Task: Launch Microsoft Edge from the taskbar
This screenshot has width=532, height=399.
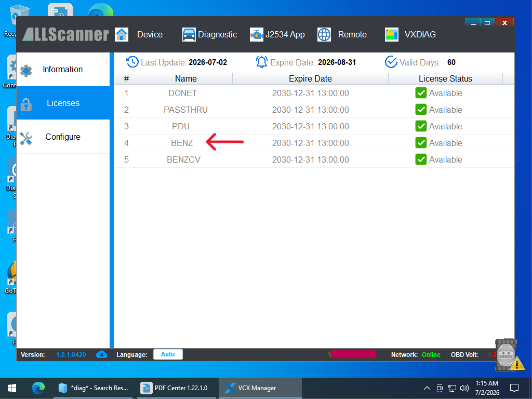Action: [x=38, y=388]
